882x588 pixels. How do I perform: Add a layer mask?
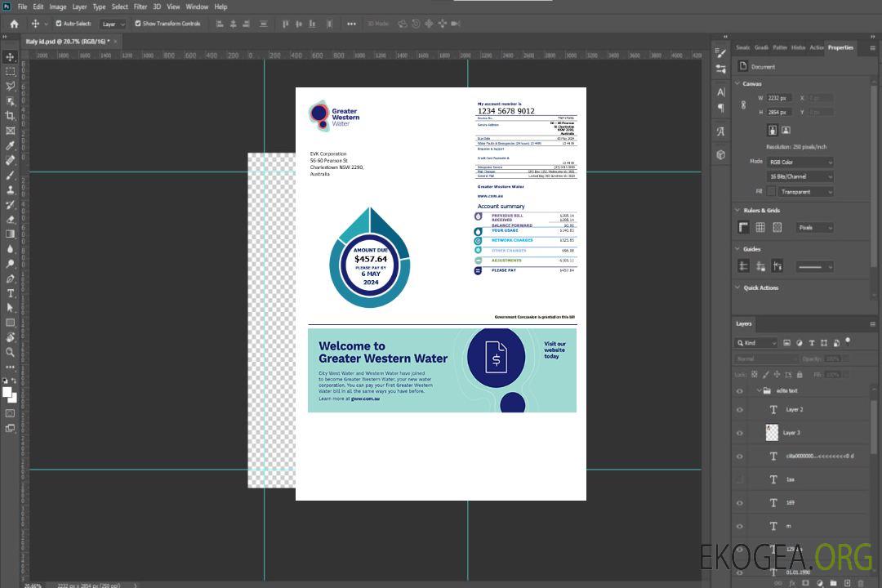pos(806,583)
